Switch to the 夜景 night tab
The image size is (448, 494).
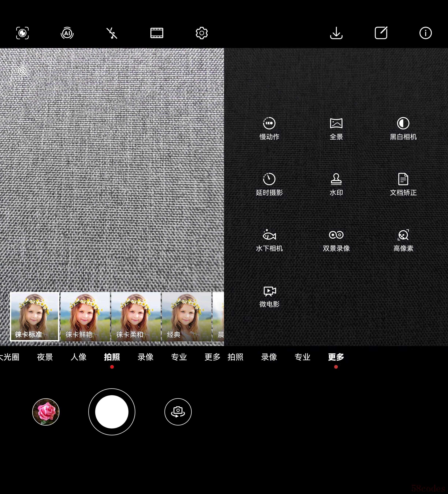click(x=45, y=357)
